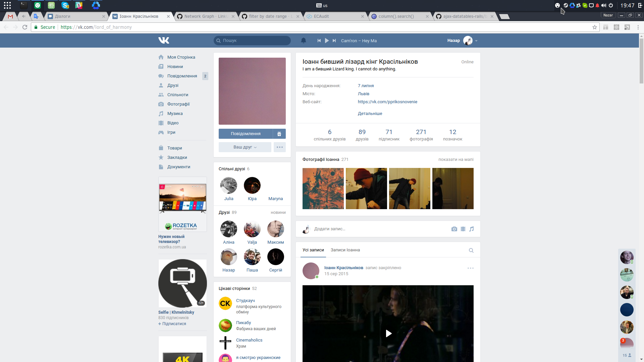Open Закладки in the sidebar

[177, 158]
